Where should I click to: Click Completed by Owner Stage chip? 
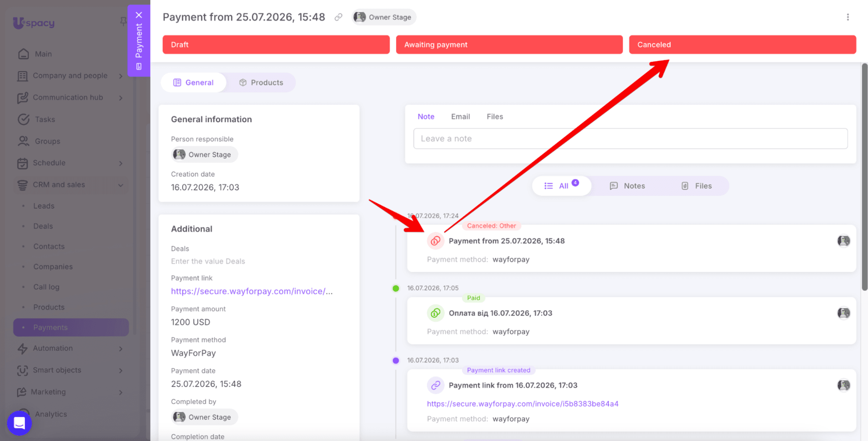tap(204, 417)
